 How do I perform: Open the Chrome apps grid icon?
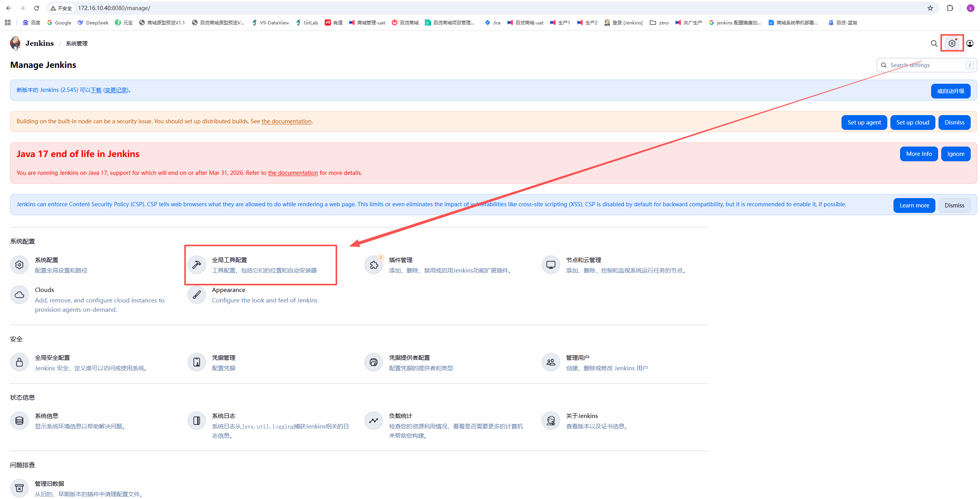(x=8, y=22)
